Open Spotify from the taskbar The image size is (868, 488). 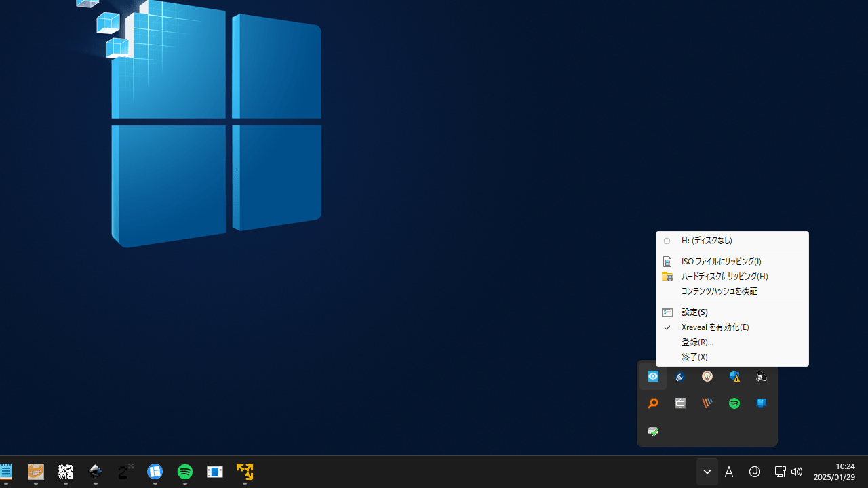point(185,472)
